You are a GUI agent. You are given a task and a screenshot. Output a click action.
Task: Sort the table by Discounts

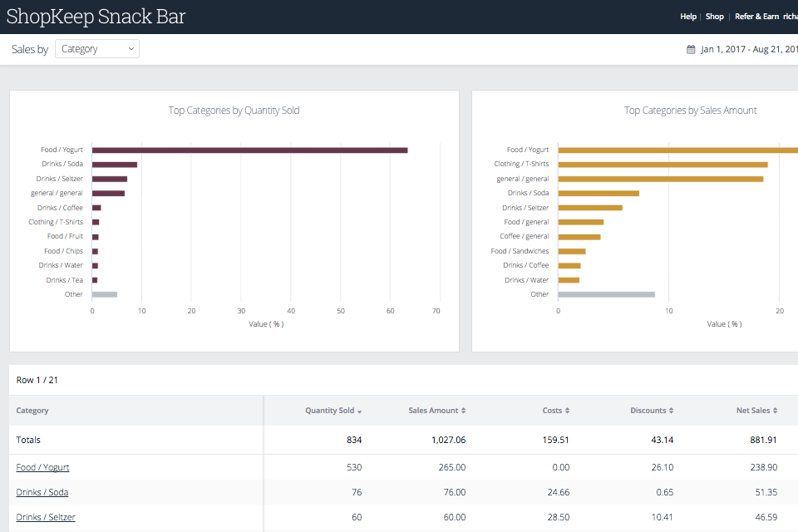[651, 410]
